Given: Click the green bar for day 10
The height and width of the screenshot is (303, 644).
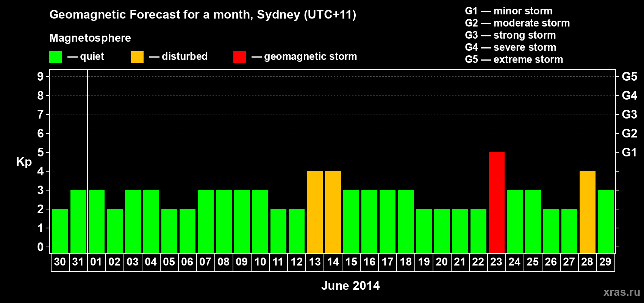Looking at the screenshot, I should [x=260, y=221].
